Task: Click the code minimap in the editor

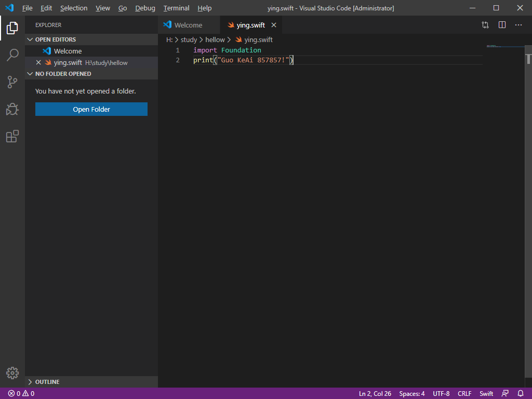Action: coord(505,46)
